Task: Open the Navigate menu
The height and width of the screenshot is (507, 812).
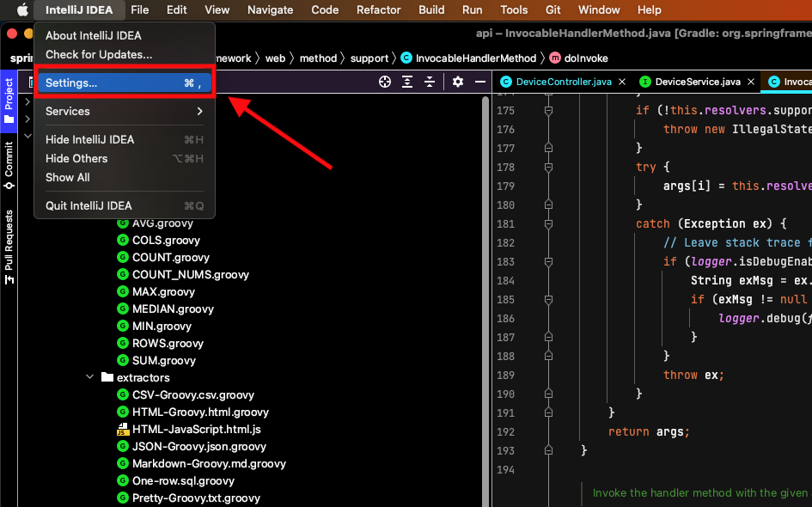Action: click(x=271, y=9)
